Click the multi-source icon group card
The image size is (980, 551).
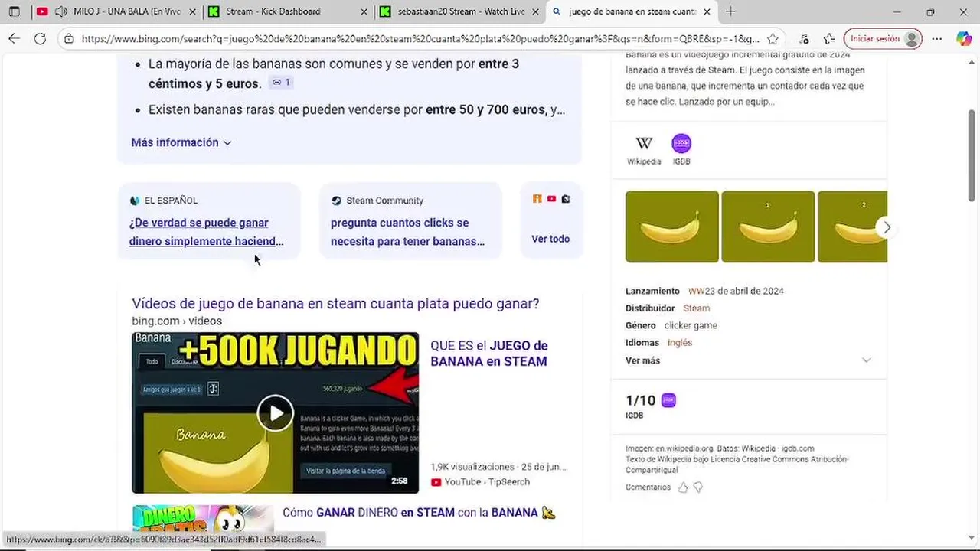click(551, 221)
